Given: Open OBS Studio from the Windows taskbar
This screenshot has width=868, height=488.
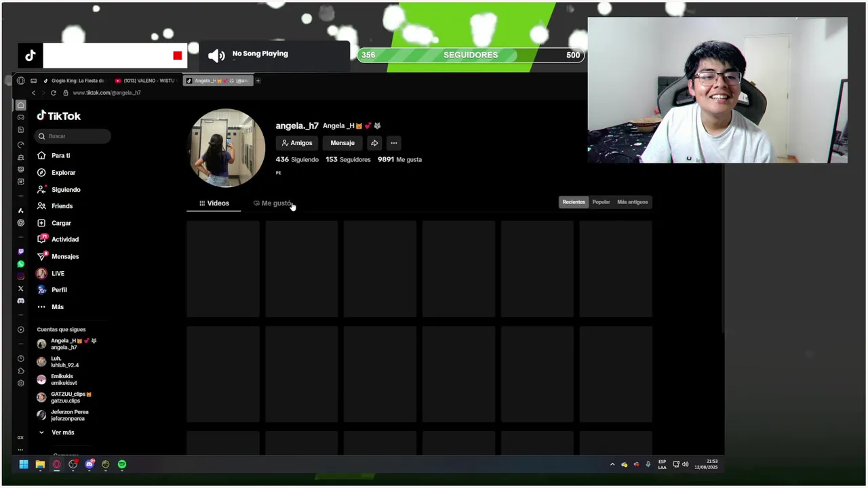Looking at the screenshot, I should click(73, 464).
